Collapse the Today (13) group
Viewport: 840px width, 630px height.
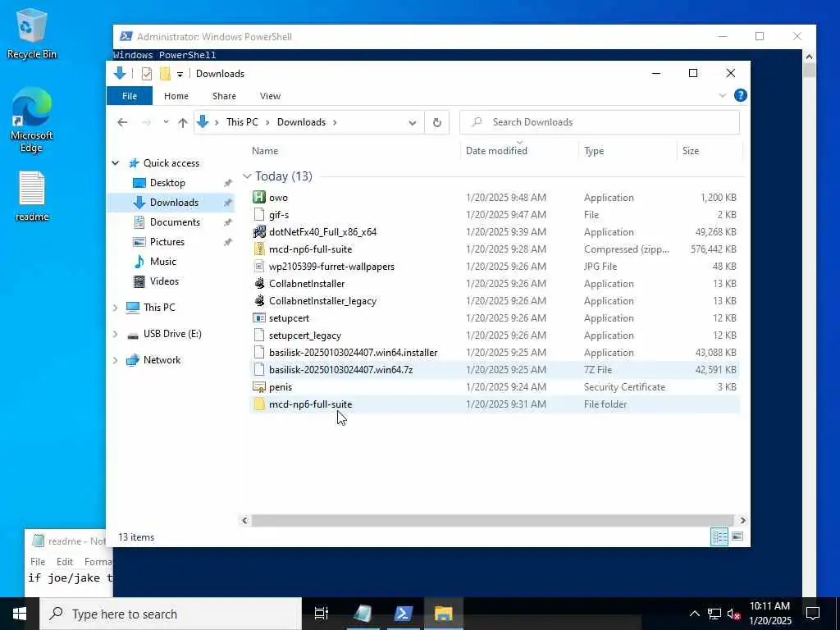[247, 176]
